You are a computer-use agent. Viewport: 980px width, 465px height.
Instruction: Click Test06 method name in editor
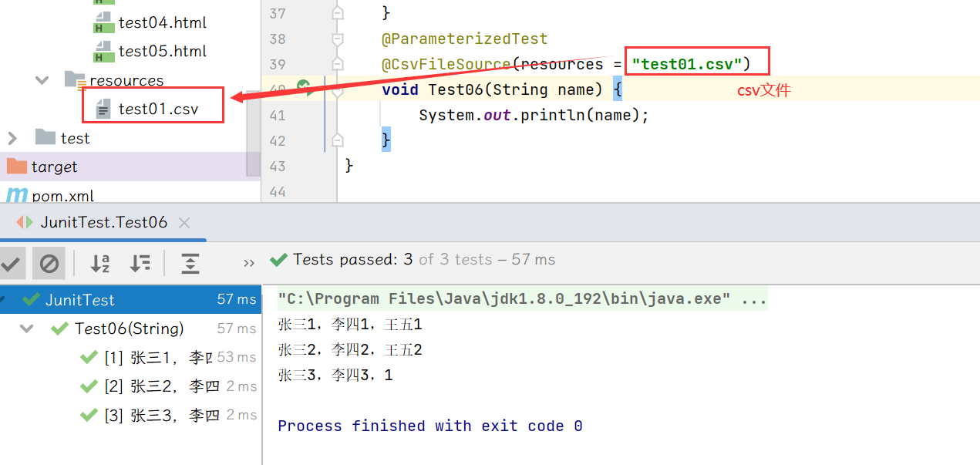tap(456, 89)
